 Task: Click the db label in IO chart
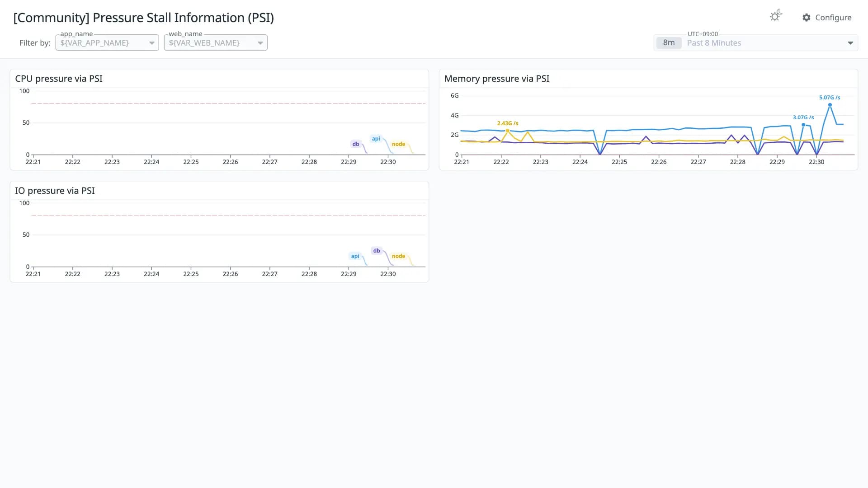pos(377,251)
